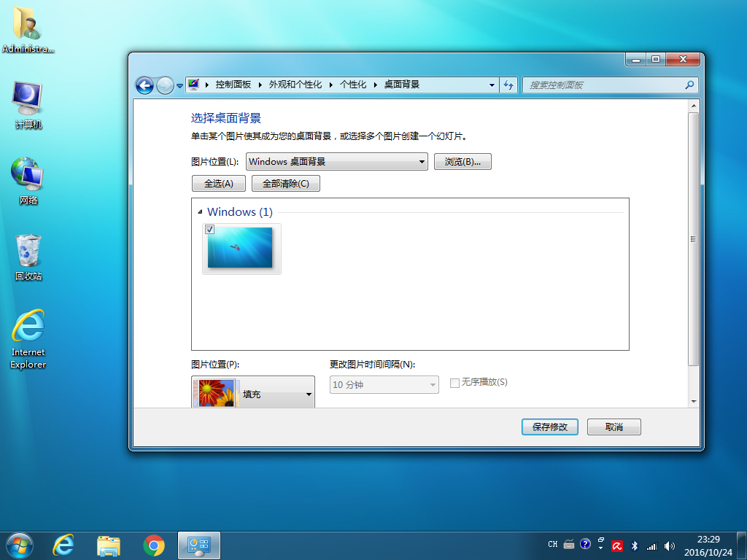Open Internet Explorer from the taskbar
The width and height of the screenshot is (747, 560).
[x=63, y=545]
